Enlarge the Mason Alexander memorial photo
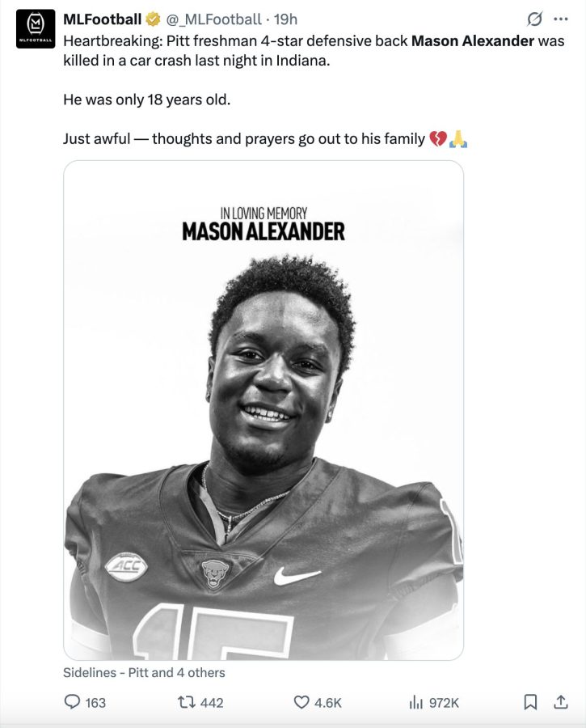 point(263,410)
